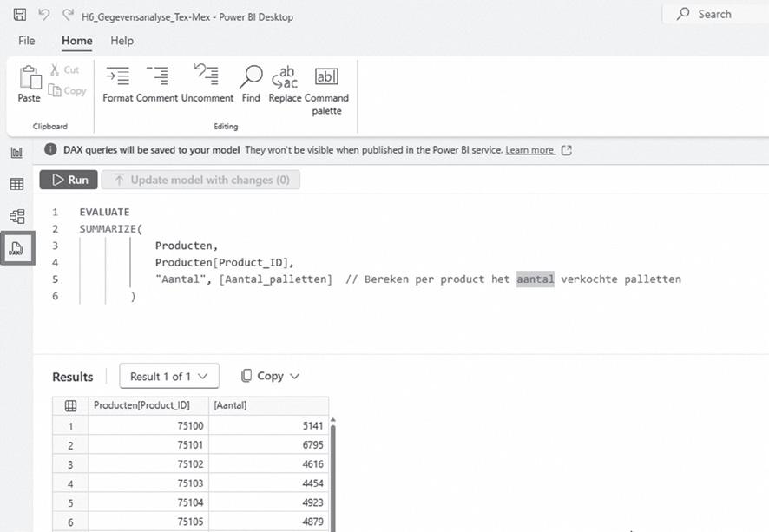Click in the Search box
Screen dimensions: 769x532
pos(716,14)
